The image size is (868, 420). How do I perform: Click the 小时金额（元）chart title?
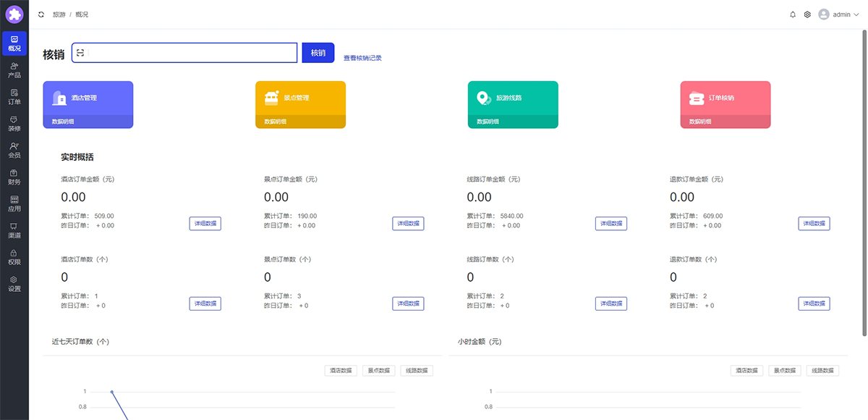click(x=480, y=341)
